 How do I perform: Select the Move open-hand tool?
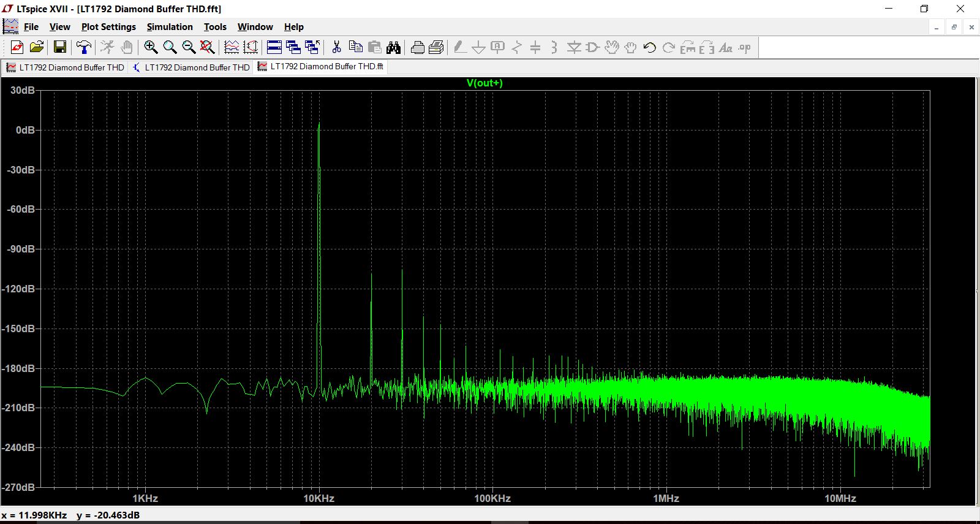612,47
